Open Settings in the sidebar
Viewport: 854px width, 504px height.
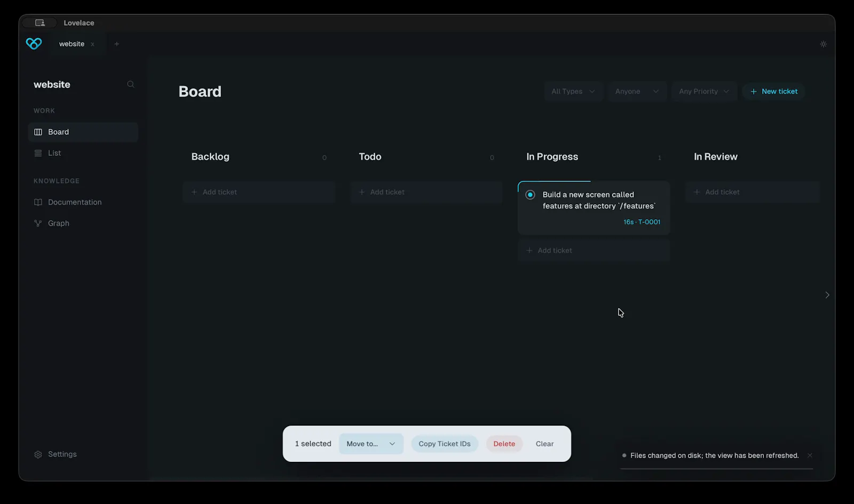coord(56,454)
